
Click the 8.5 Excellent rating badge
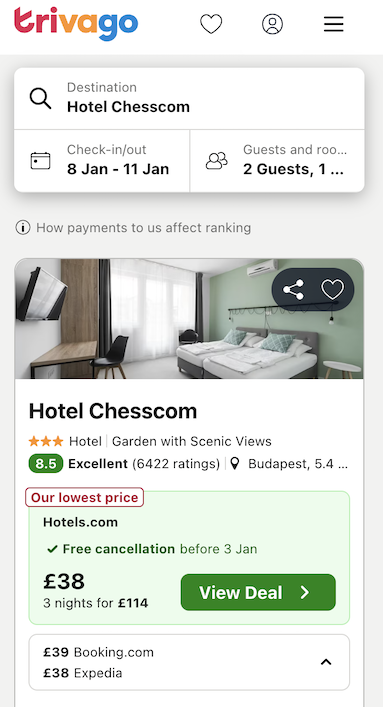pos(46,464)
